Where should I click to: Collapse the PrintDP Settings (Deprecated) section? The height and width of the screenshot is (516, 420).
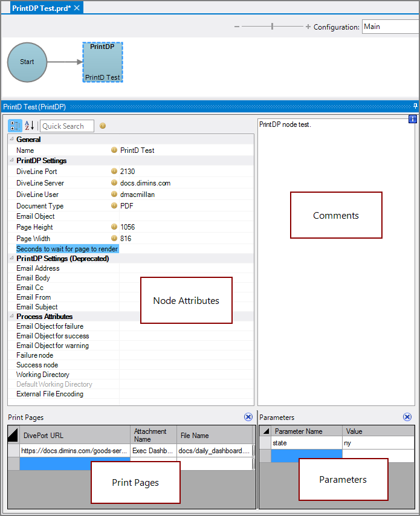(12, 258)
